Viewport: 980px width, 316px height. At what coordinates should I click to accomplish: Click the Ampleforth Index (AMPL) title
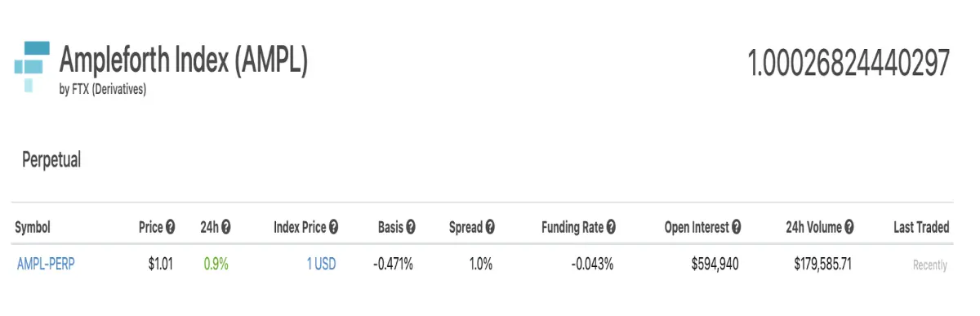(184, 60)
